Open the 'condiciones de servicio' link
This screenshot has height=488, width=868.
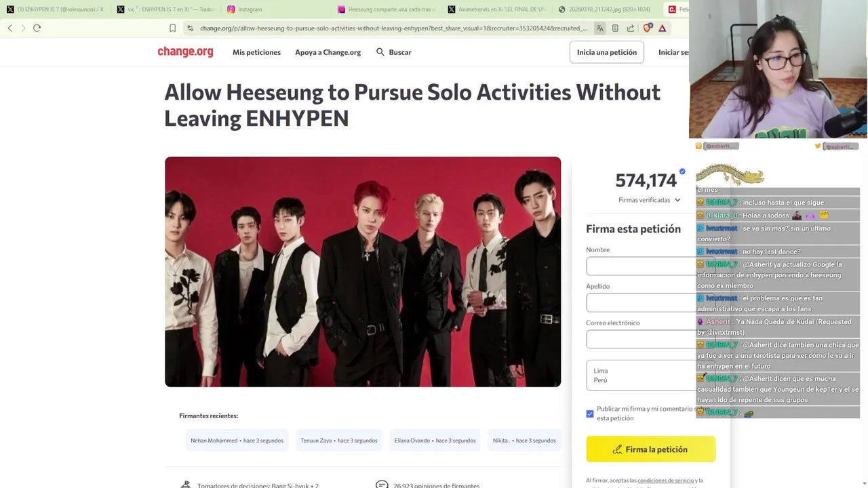pos(665,481)
